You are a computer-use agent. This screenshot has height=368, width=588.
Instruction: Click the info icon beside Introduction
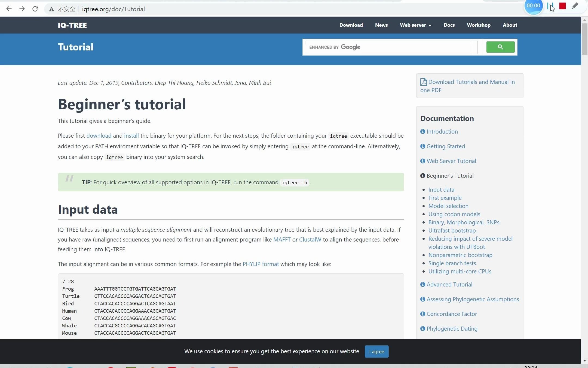tap(422, 132)
